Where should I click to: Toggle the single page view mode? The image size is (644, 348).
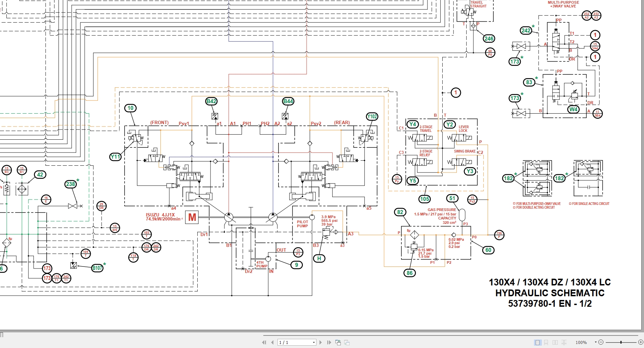coord(537,342)
